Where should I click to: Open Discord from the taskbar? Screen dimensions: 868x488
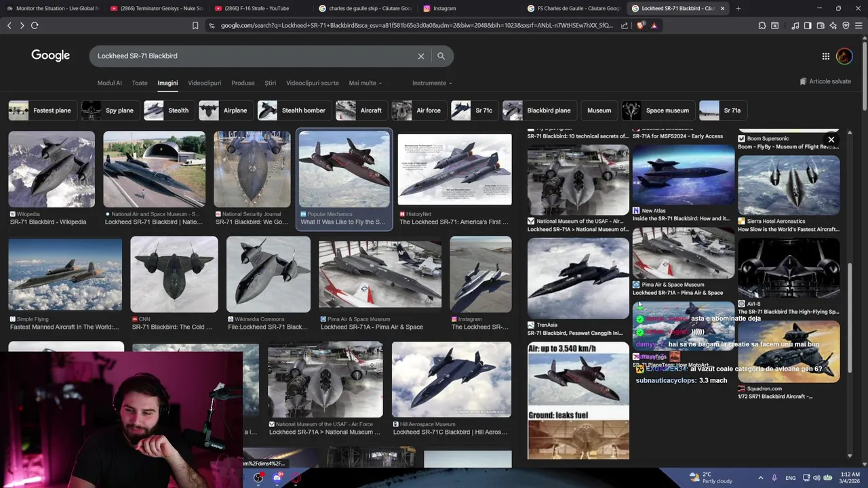(x=277, y=478)
